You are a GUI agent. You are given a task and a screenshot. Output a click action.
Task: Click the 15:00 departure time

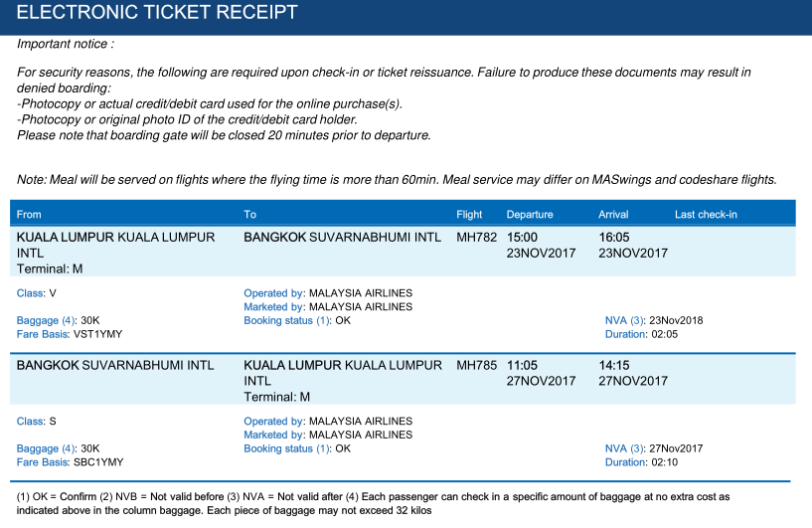(522, 238)
